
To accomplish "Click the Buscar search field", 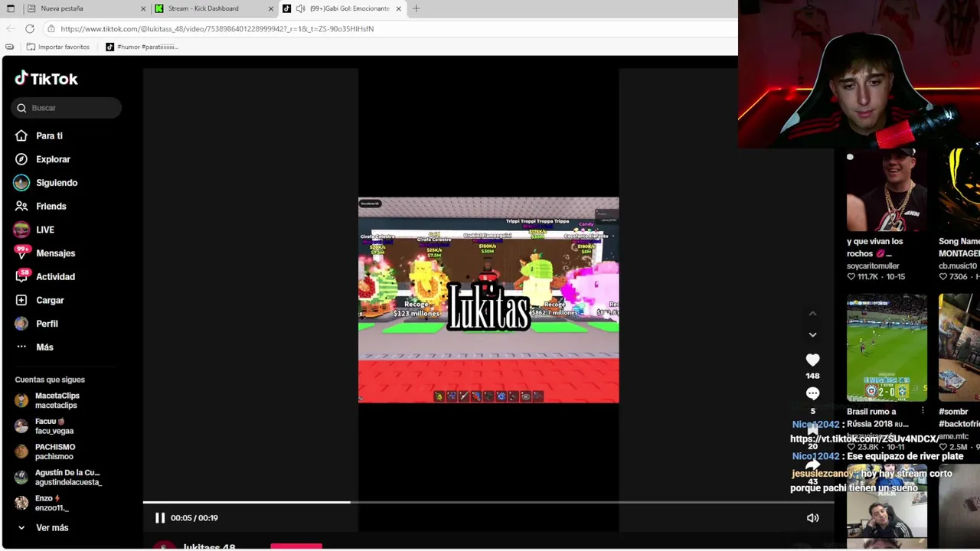I will click(67, 108).
